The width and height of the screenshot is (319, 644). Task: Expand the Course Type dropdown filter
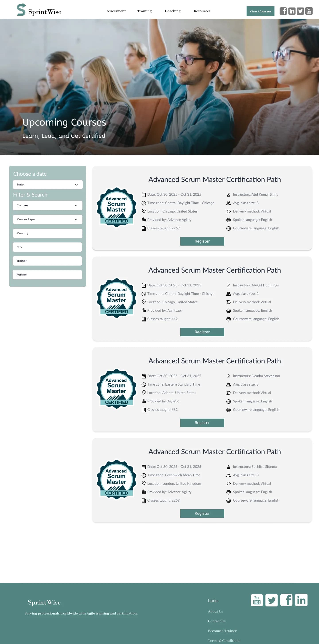(x=47, y=219)
